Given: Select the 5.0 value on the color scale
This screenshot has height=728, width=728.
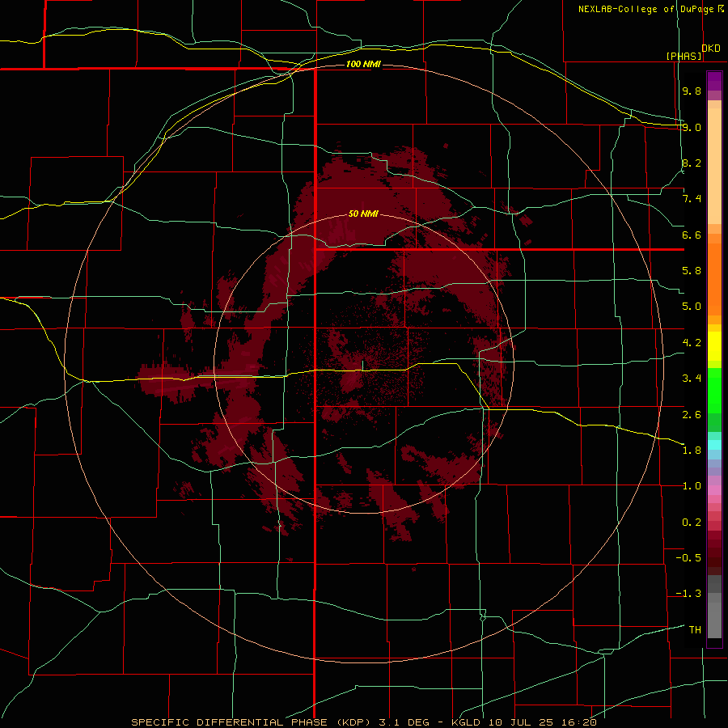Looking at the screenshot, I should tap(692, 307).
